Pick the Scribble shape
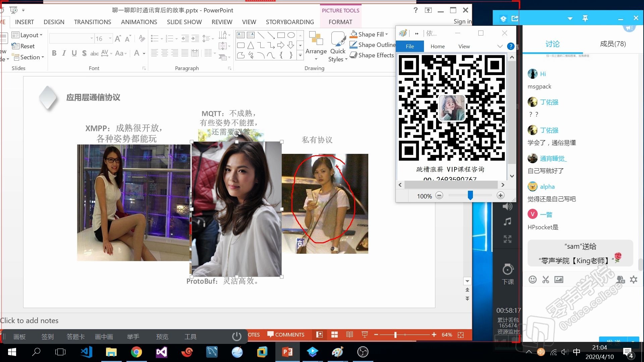 (x=251, y=55)
